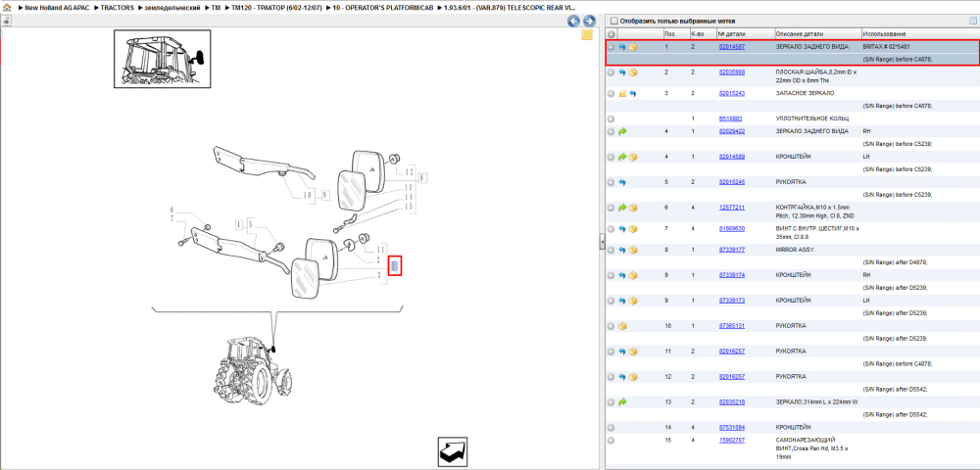Click box icon for part 87365131

click(x=622, y=326)
